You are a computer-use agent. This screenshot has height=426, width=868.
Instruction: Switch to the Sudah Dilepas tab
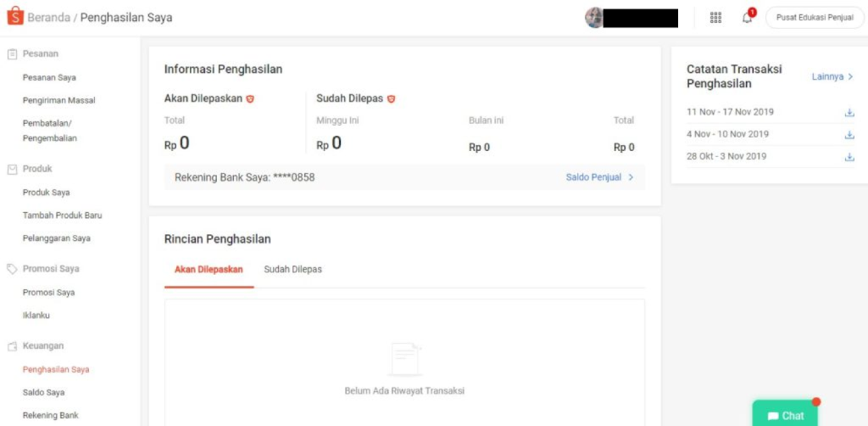(x=292, y=269)
